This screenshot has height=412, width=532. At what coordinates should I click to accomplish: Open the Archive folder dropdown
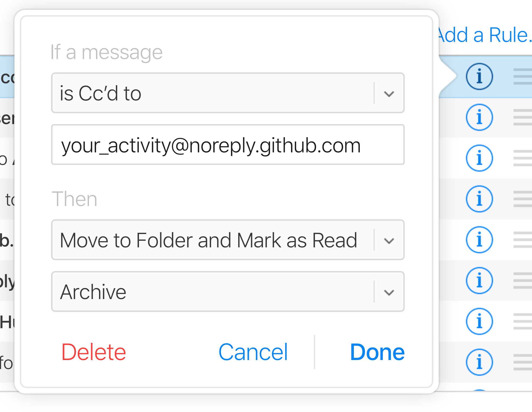click(x=228, y=291)
